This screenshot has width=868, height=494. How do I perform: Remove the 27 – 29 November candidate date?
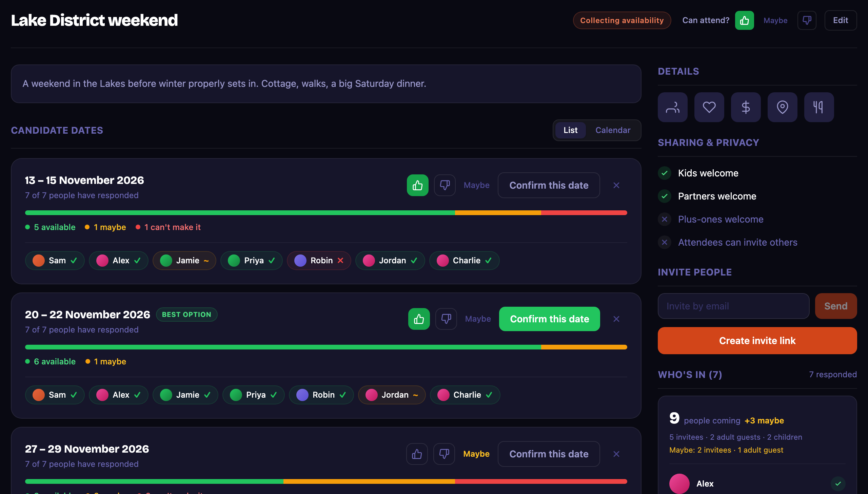pyautogui.click(x=616, y=454)
